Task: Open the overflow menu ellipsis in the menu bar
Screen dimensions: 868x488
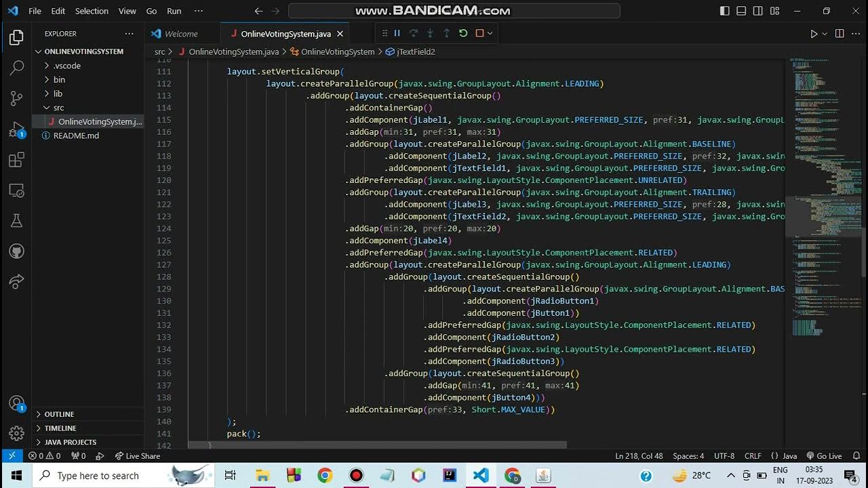Action: coord(199,11)
